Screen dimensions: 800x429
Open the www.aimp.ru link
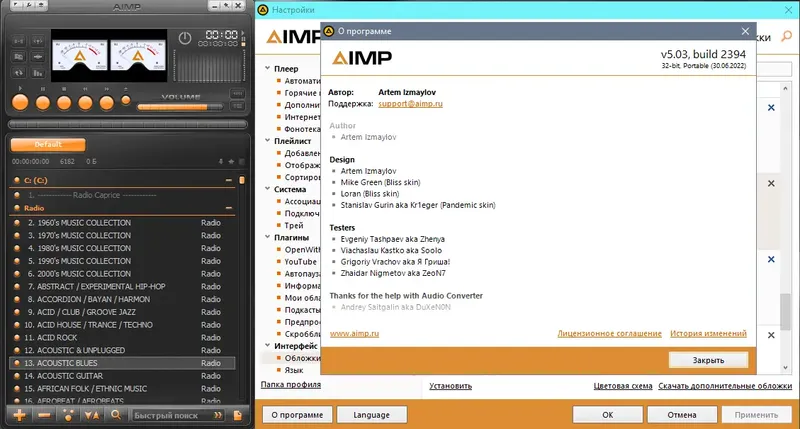click(354, 334)
